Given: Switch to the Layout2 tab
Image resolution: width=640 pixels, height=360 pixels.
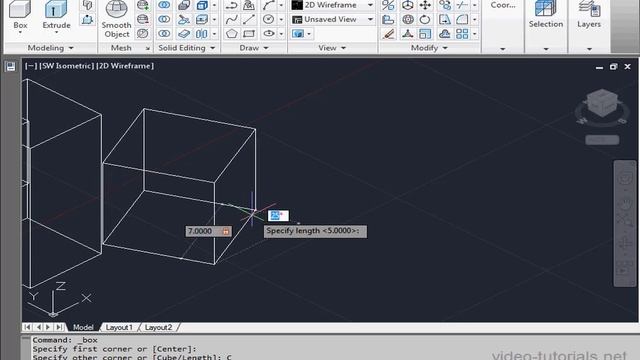Looking at the screenshot, I should point(158,327).
